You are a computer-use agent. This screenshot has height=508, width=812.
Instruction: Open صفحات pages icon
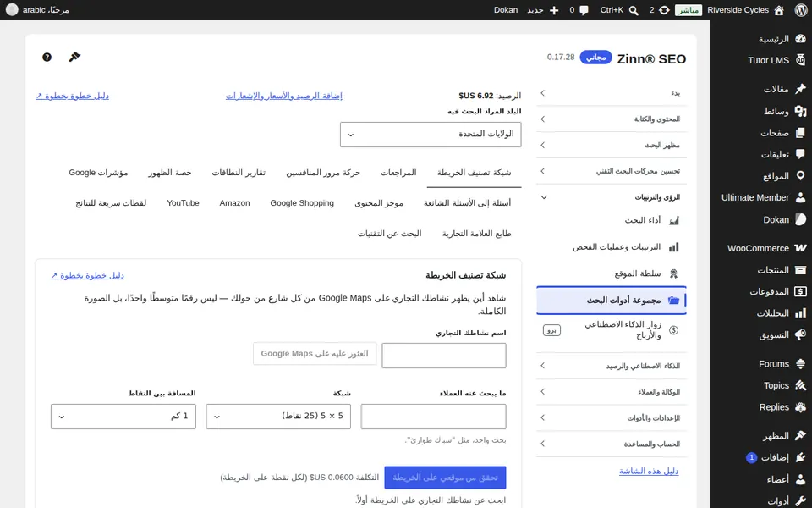[x=801, y=133]
